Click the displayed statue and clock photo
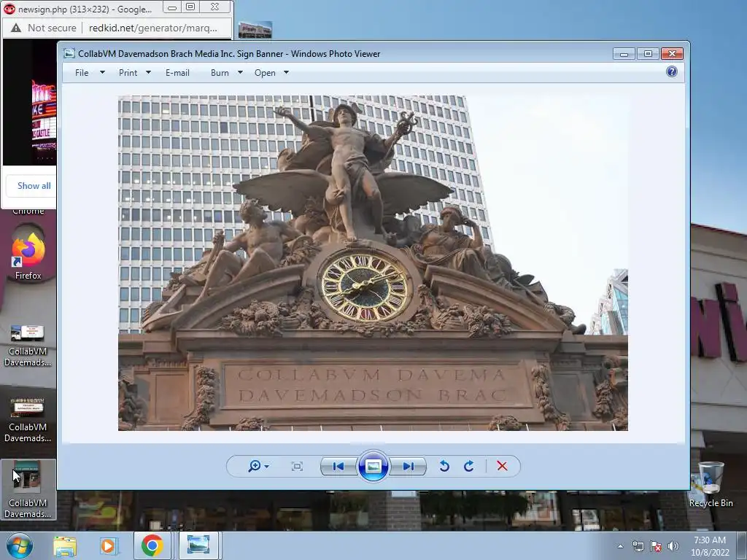Image resolution: width=747 pixels, height=560 pixels. click(x=373, y=262)
